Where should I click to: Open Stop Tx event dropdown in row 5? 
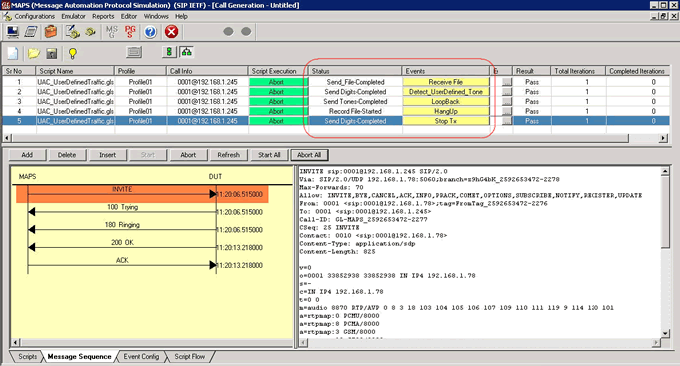coord(446,121)
